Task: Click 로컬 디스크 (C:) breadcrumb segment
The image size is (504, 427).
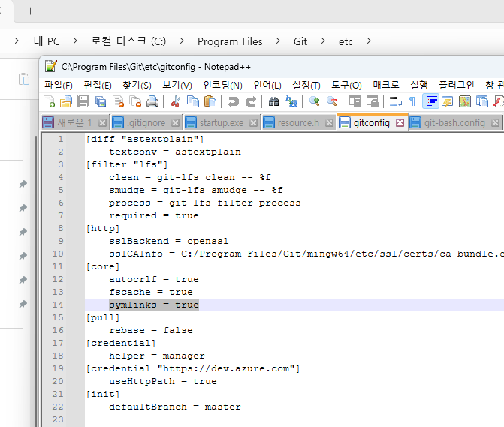Action: click(128, 41)
